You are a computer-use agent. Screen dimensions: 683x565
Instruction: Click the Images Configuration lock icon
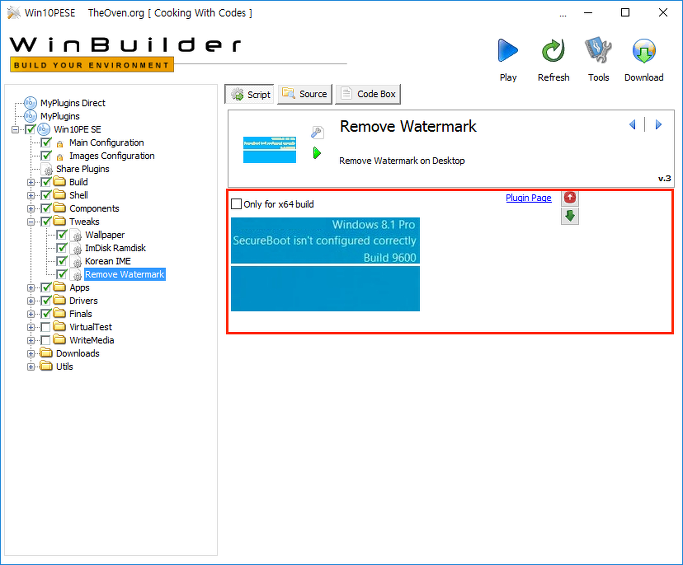(60, 157)
